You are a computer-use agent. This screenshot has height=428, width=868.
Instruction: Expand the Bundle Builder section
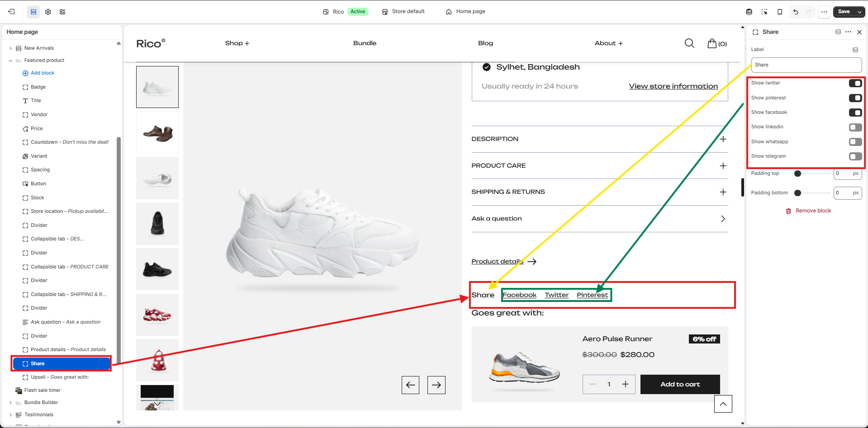[10, 403]
